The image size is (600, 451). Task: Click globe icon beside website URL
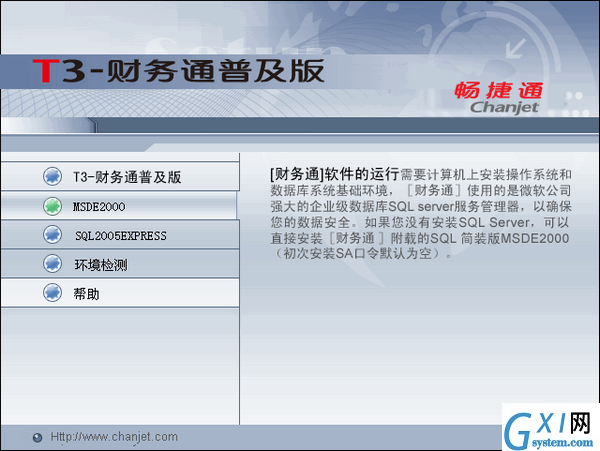coord(37,438)
